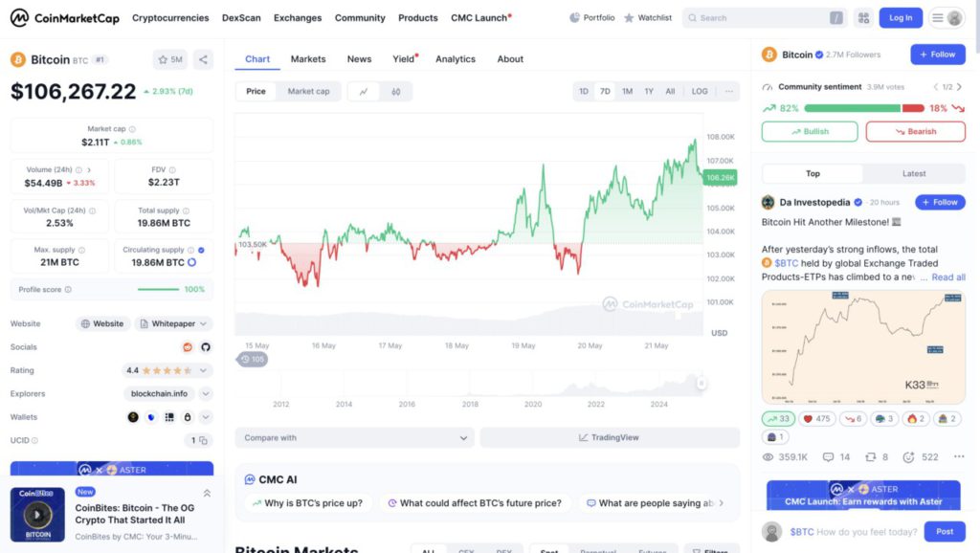Click the share icon beside Bitcoin title
This screenshot has height=553, width=980.
[x=203, y=59]
